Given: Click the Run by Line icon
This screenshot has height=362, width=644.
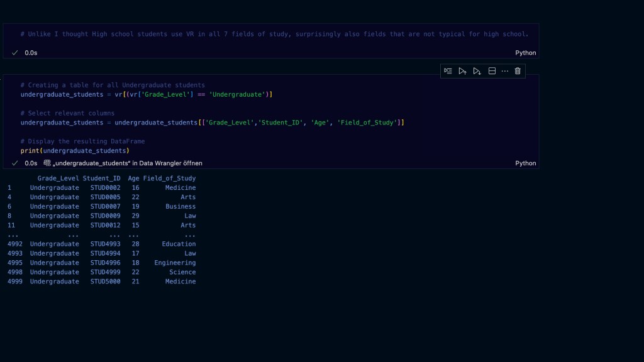Looking at the screenshot, I should pos(448,71).
